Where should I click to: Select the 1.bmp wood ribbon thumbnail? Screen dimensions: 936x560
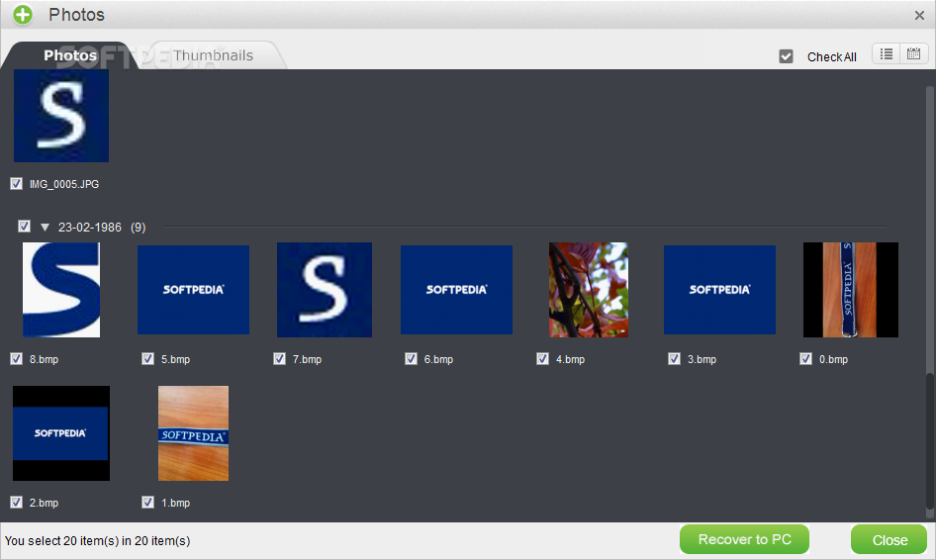tap(193, 433)
